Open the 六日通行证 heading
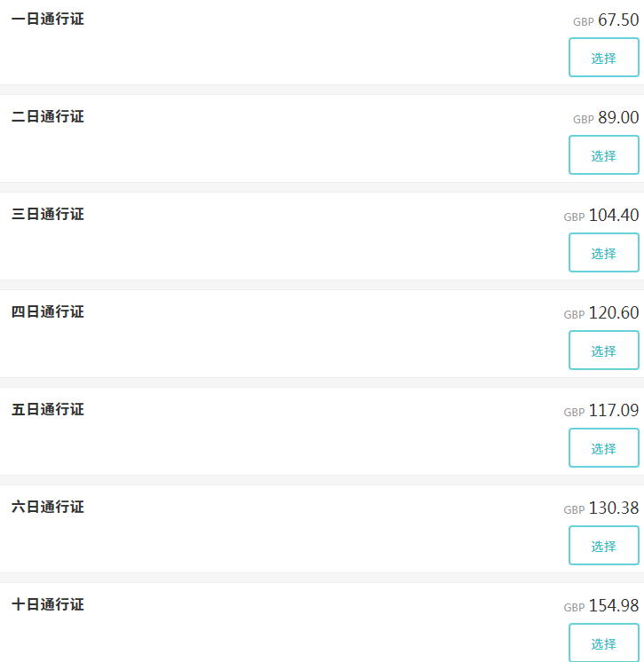 click(x=48, y=507)
